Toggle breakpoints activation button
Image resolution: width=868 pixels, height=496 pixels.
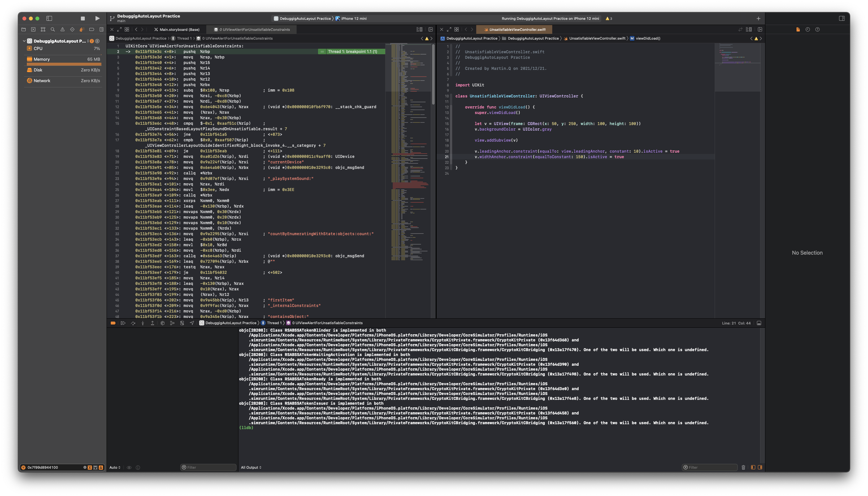click(x=113, y=323)
